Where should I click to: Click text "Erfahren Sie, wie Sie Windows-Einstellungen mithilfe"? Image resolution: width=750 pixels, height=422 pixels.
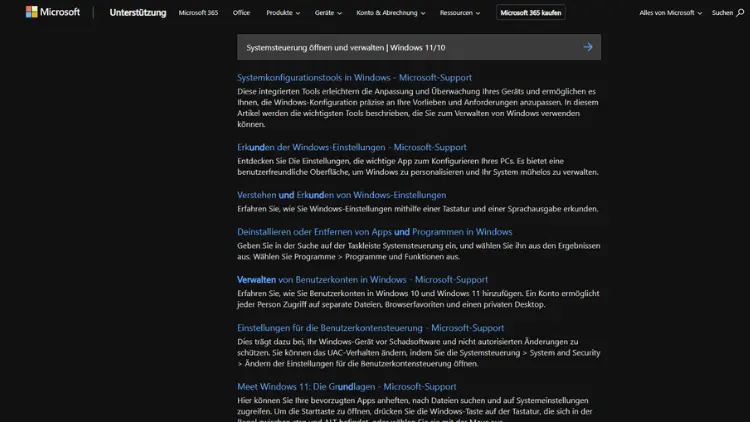tap(418, 209)
